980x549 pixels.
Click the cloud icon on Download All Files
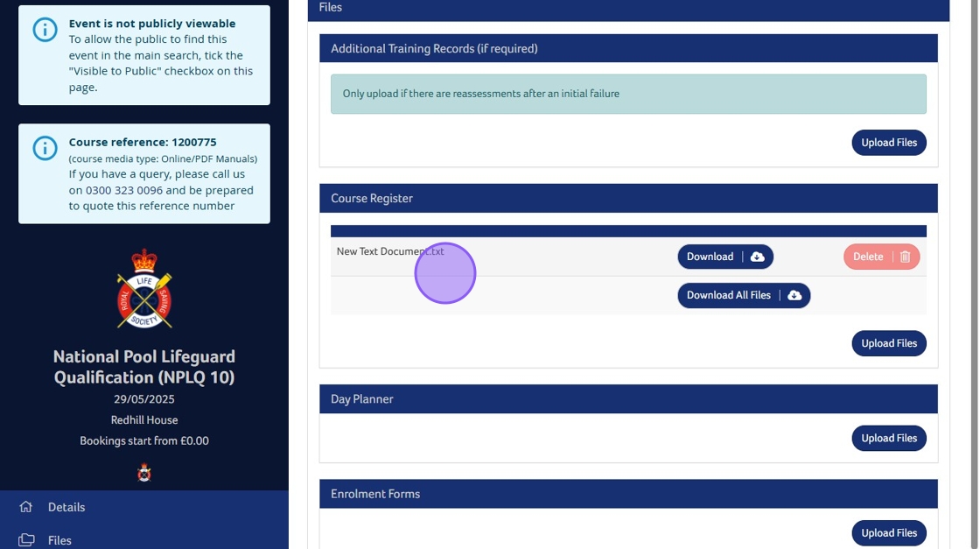[x=794, y=295]
